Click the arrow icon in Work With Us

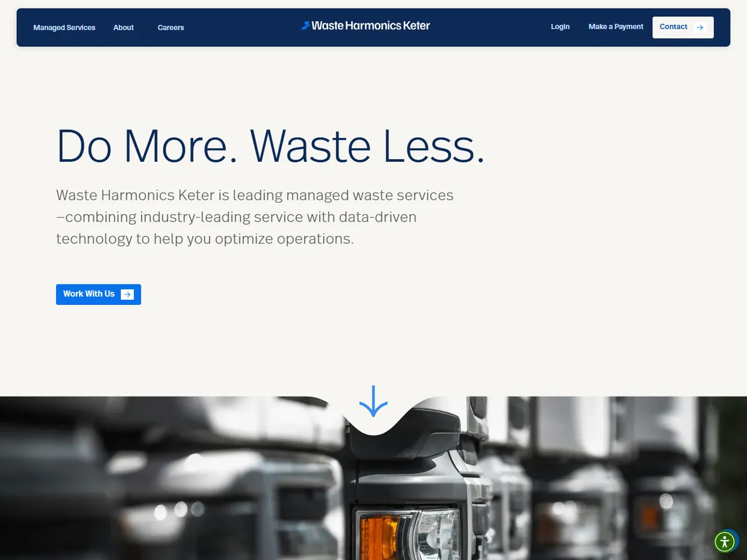[127, 294]
